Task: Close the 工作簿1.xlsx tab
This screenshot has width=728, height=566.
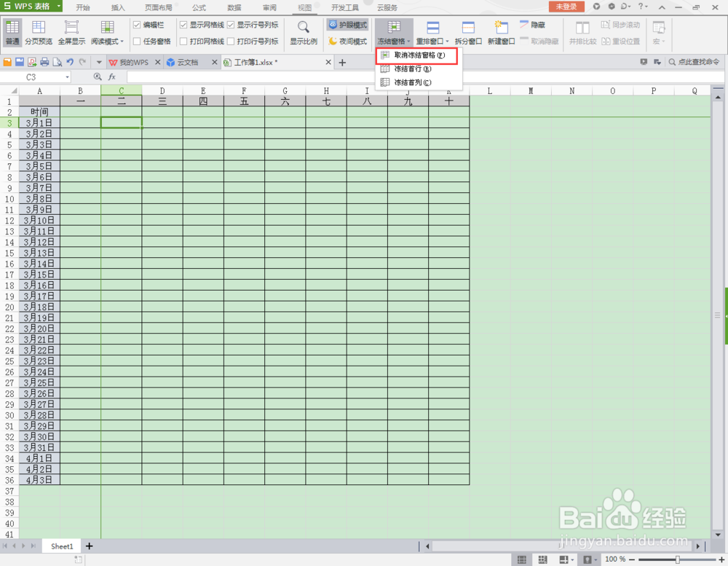Action: coord(328,62)
